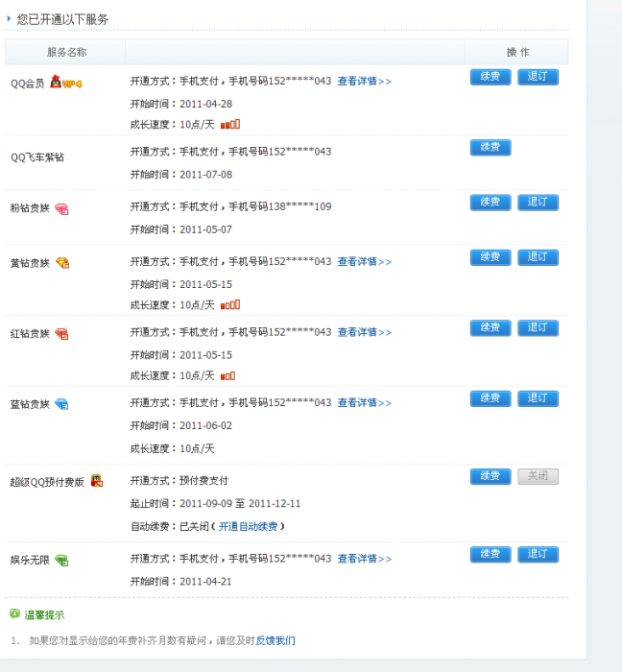The height and width of the screenshot is (672, 622).
Task: Click 退订 in the 红钻贵族 row
Action: [x=538, y=328]
